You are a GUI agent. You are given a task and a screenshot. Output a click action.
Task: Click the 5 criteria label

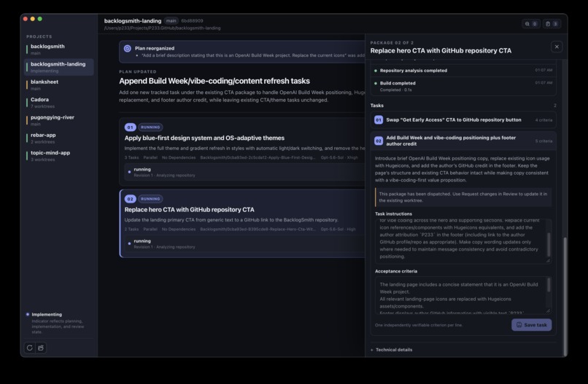543,141
